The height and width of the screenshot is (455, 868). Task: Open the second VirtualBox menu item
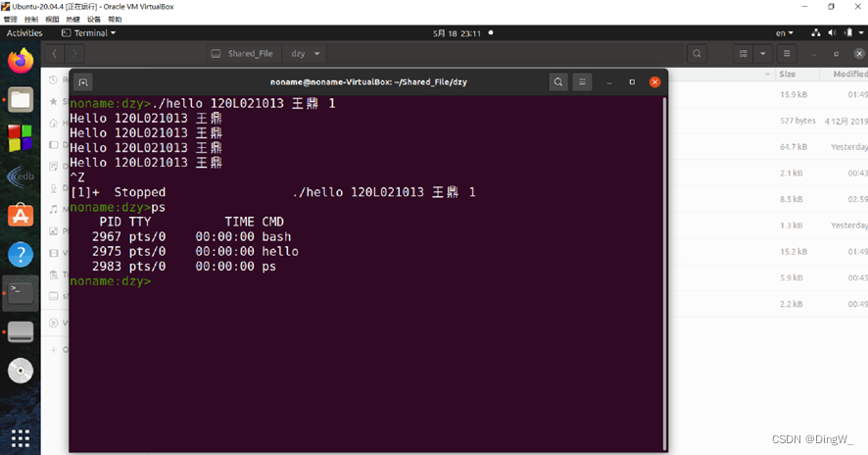point(31,20)
